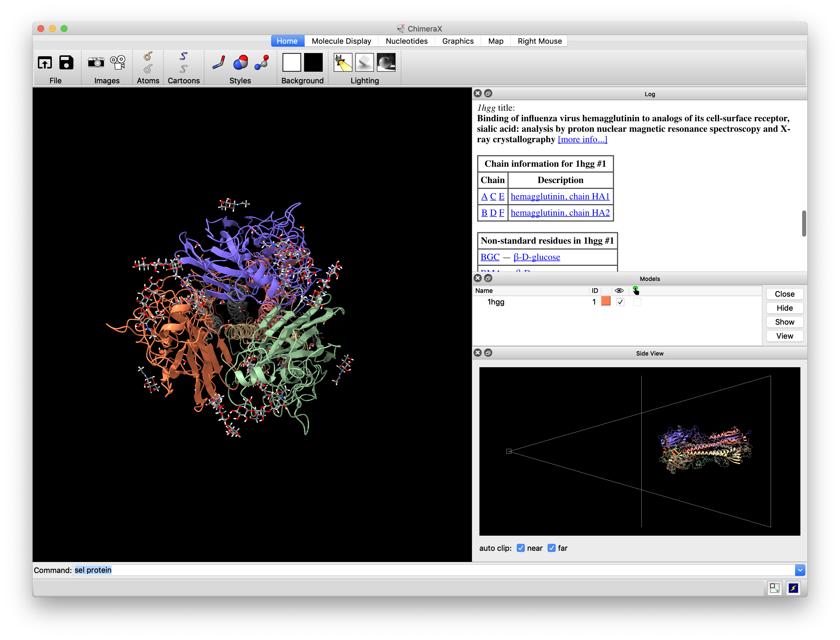
Task: Click the ID column header
Action: click(595, 291)
